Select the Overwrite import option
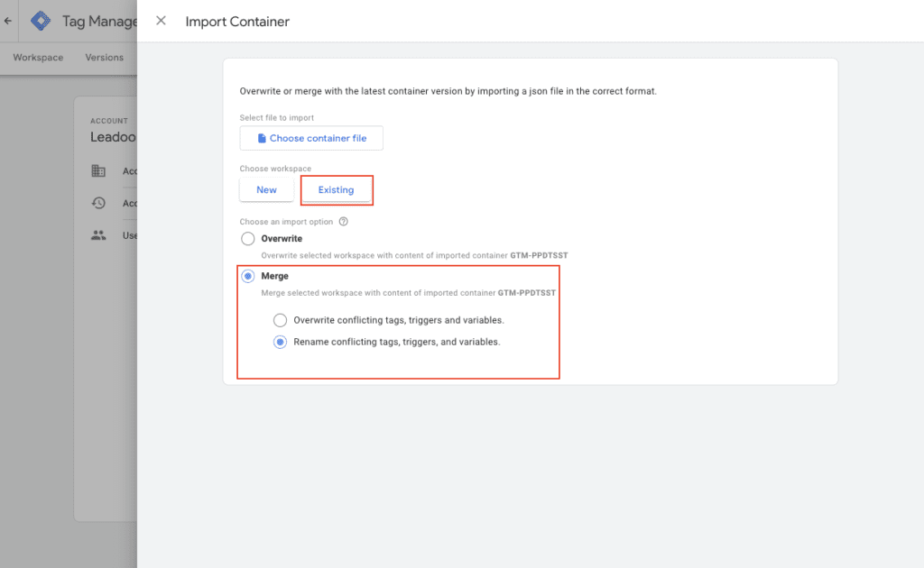Screen dimensions: 924x568 [248, 238]
